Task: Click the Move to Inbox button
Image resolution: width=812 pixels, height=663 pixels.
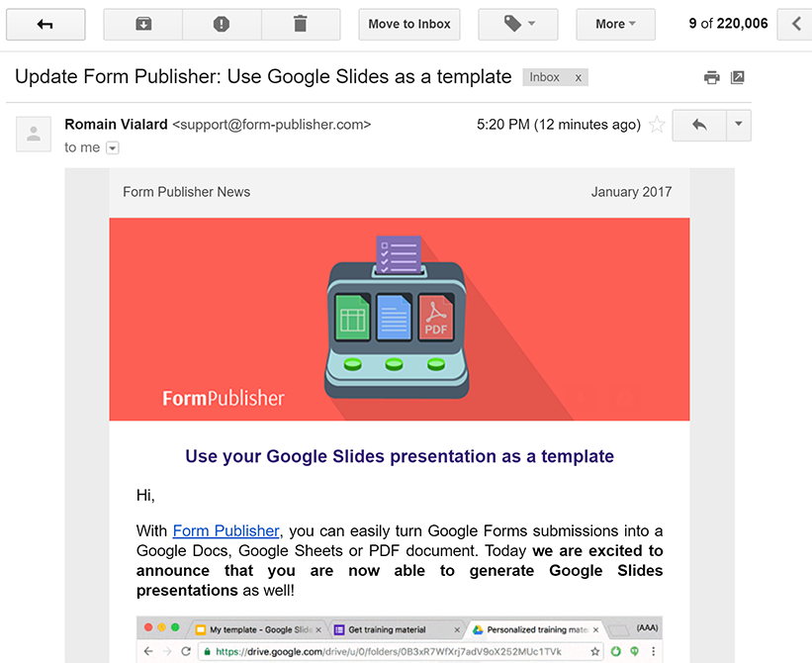Action: point(409,25)
